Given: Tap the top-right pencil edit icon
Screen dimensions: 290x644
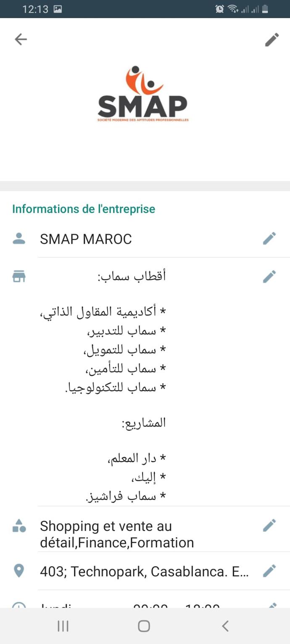Looking at the screenshot, I should [x=272, y=40].
